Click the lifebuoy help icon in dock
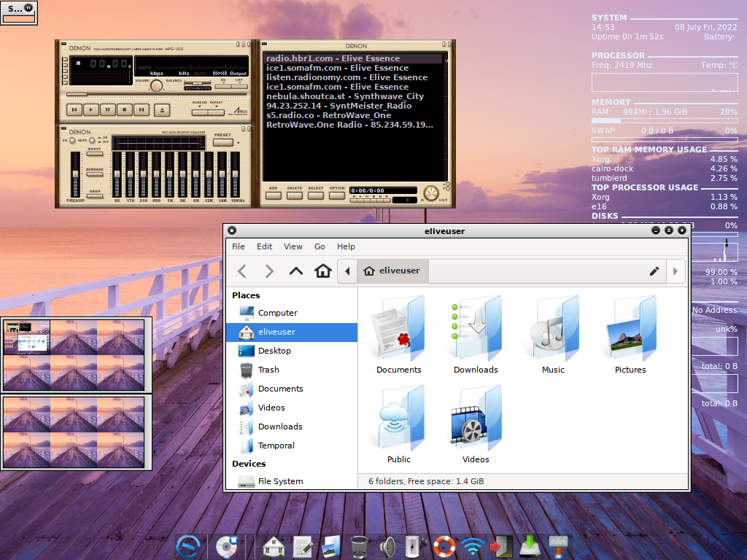 [444, 547]
